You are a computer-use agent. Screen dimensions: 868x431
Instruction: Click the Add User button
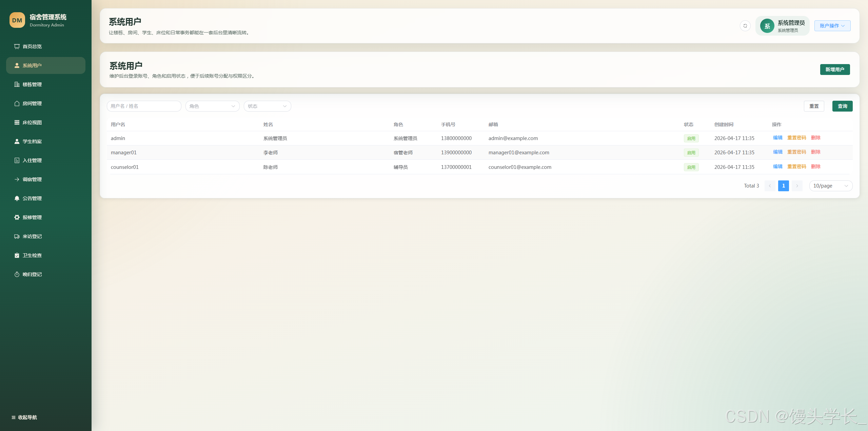[834, 70]
